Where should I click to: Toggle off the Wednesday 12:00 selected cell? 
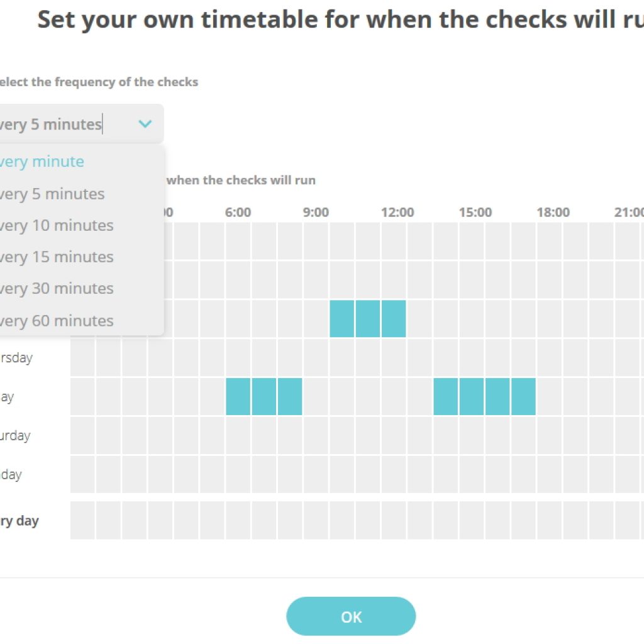[394, 319]
